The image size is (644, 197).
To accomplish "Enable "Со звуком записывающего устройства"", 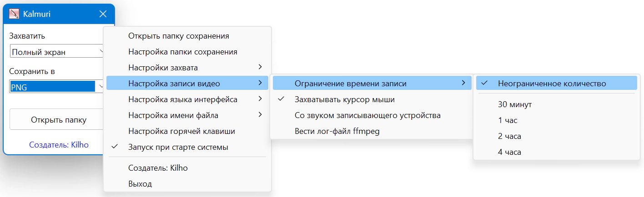I will pyautogui.click(x=367, y=115).
